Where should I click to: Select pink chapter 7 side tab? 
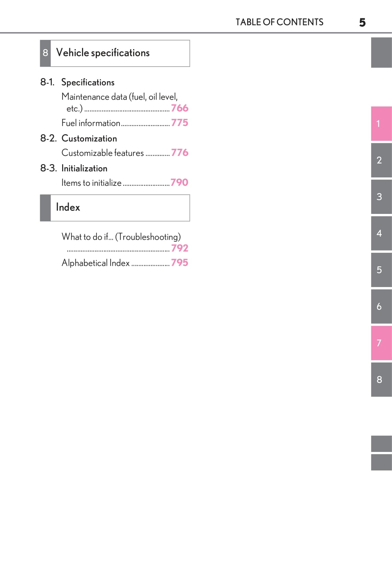pos(381,343)
